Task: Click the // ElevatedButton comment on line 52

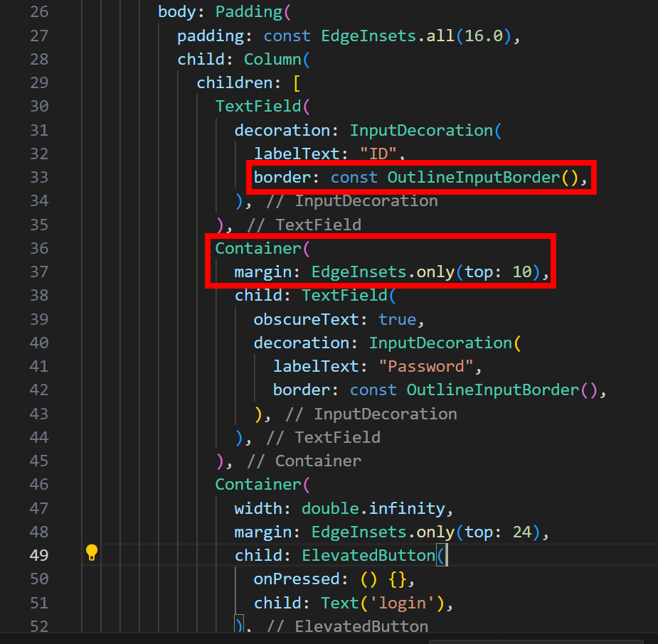Action: [x=347, y=626]
